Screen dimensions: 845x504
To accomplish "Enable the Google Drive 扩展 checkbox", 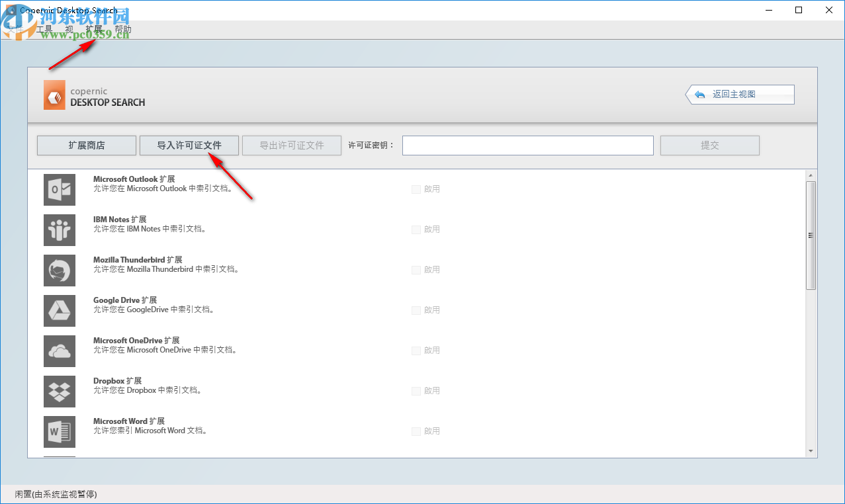I will (x=416, y=310).
